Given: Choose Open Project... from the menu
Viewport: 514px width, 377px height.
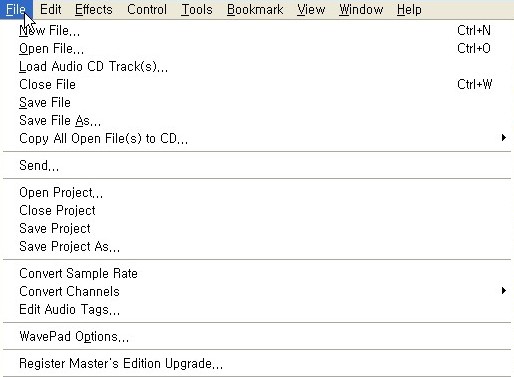Looking at the screenshot, I should pos(257,193).
